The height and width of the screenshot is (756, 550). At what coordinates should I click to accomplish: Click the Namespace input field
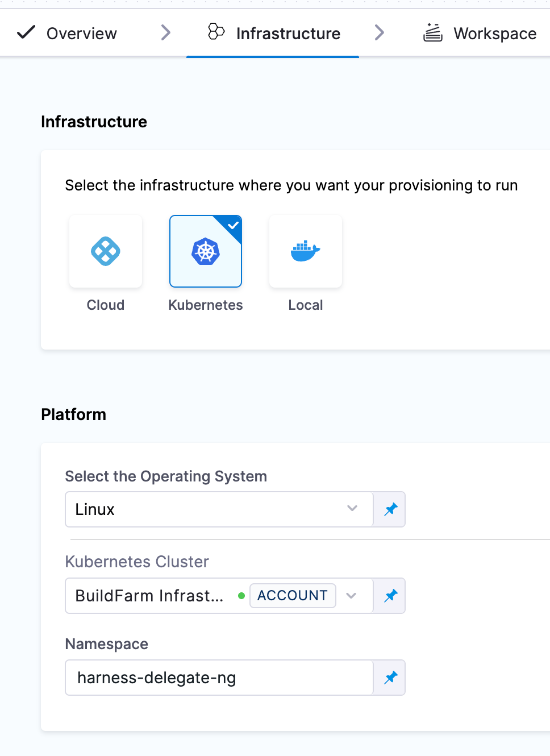219,678
